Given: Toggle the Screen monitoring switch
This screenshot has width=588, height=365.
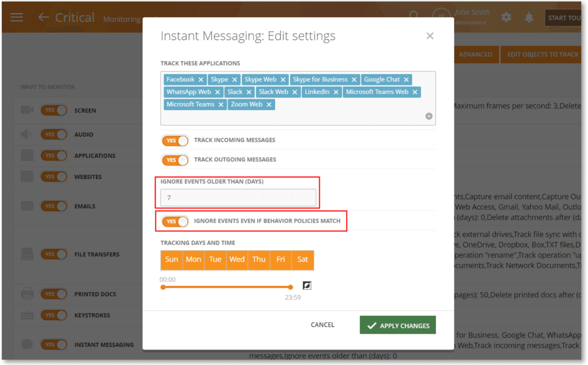Looking at the screenshot, I should pos(54,110).
